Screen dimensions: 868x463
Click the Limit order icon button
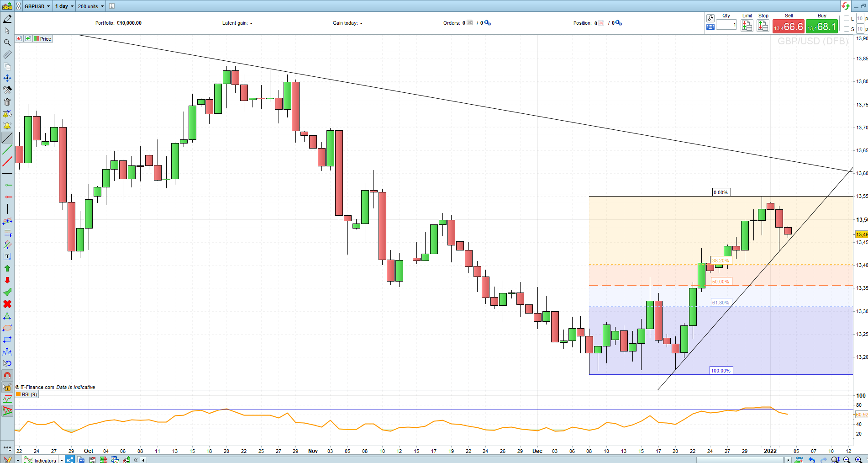pos(747,26)
